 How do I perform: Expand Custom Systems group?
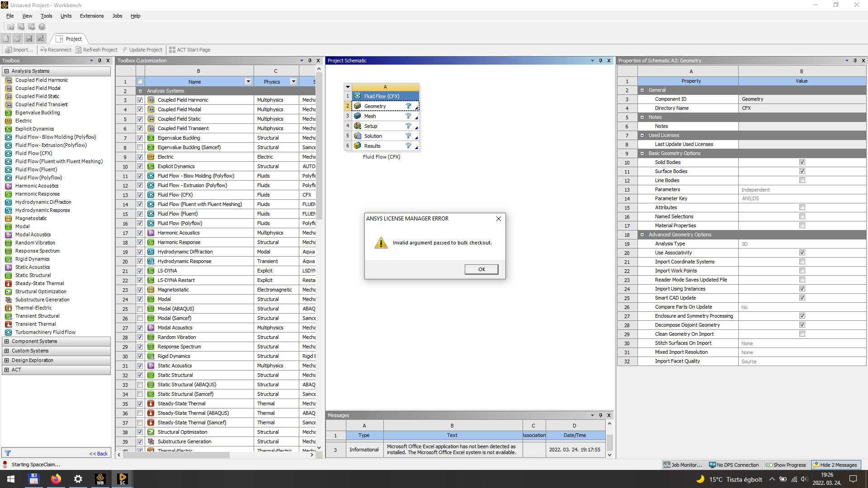pyautogui.click(x=6, y=351)
